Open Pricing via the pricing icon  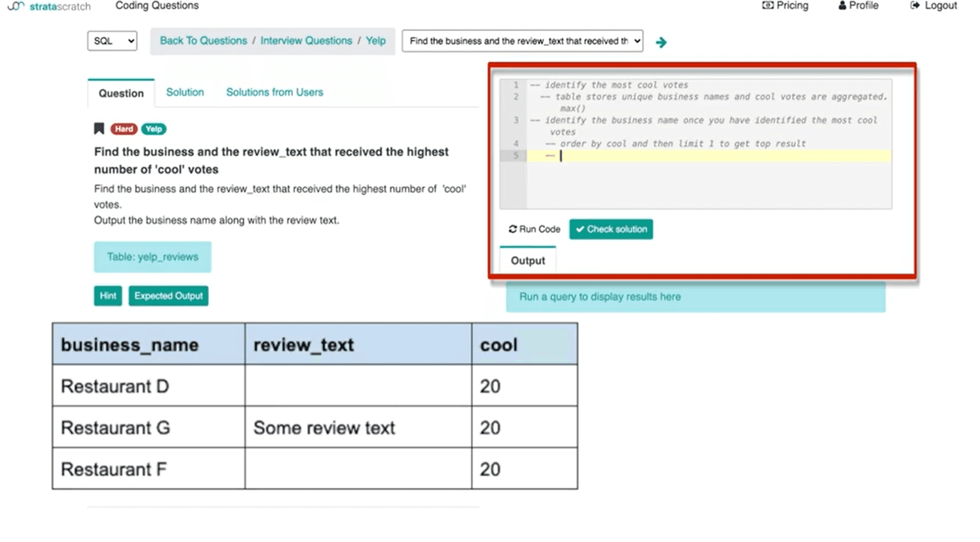click(x=767, y=5)
